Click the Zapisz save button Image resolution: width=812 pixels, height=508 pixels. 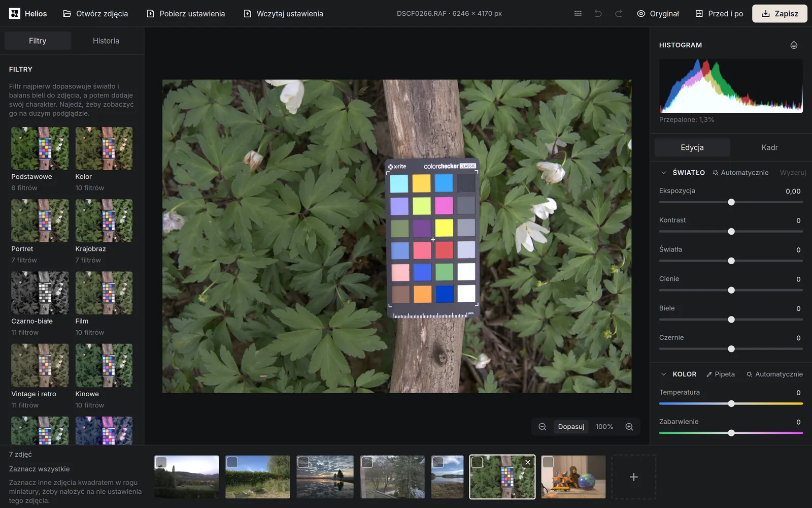point(780,14)
